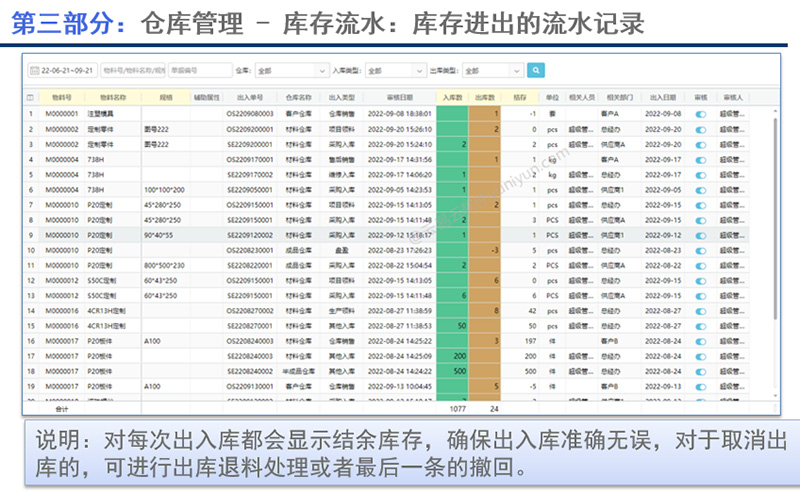This screenshot has width=800, height=492.
Task: Click the 入库数 column header
Action: 453,97
